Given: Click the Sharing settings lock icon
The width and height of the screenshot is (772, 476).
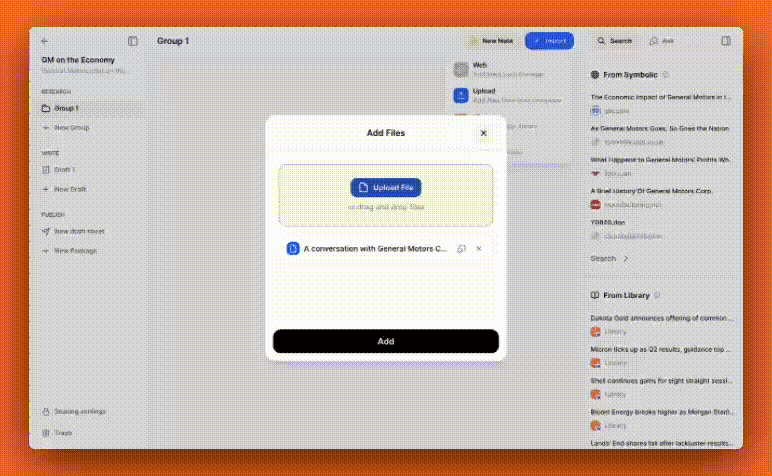Looking at the screenshot, I should pos(46,412).
